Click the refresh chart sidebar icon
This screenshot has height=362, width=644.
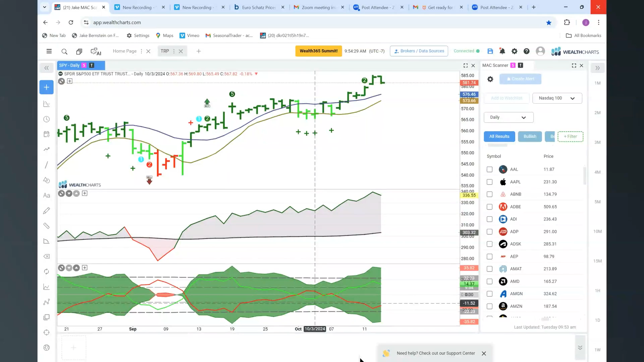click(x=47, y=271)
